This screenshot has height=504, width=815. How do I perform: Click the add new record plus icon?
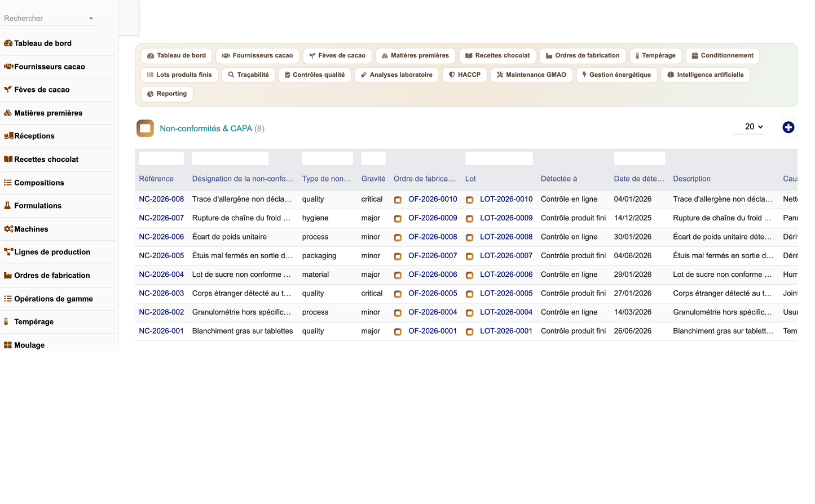point(788,127)
